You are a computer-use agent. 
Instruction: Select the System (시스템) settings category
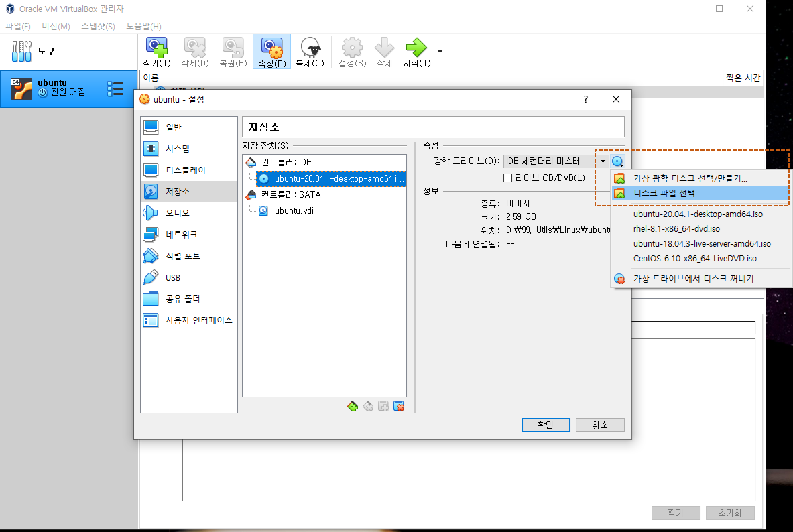point(189,149)
